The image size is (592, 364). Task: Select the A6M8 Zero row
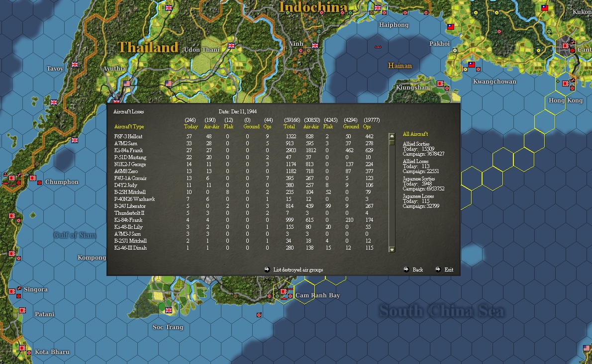[245, 171]
